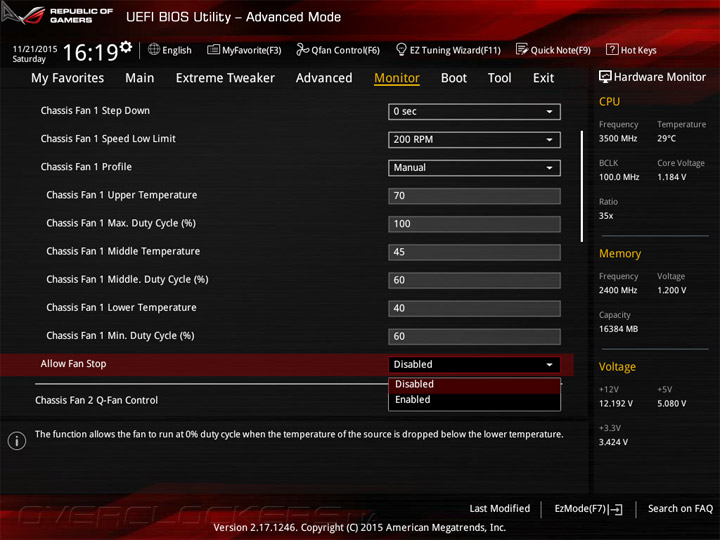
Task: Click the Voltage section heading
Action: point(617,367)
